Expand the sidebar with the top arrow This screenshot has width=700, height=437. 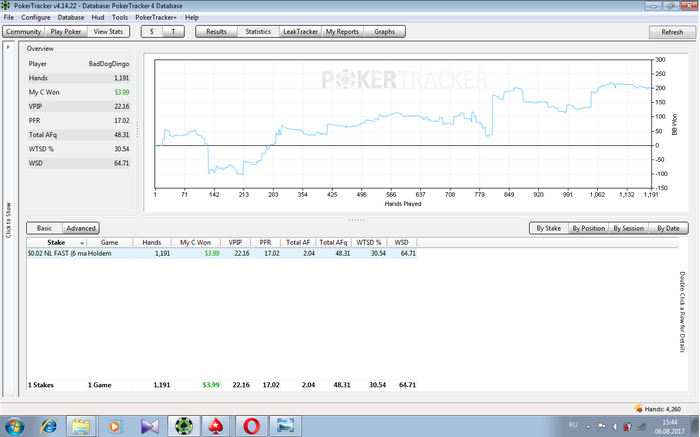pos(8,47)
